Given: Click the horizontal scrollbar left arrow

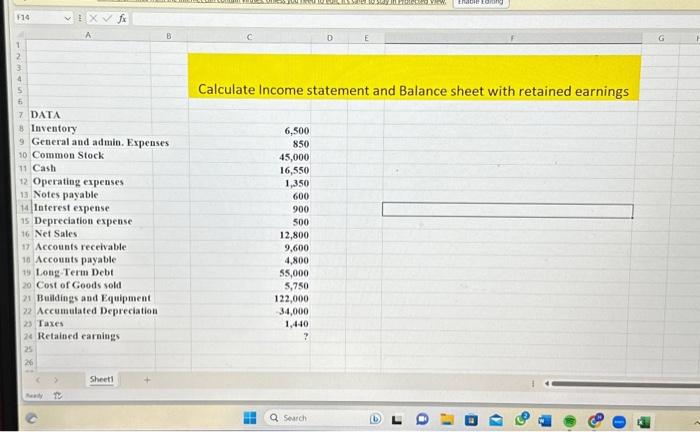Looking at the screenshot, I should (546, 383).
